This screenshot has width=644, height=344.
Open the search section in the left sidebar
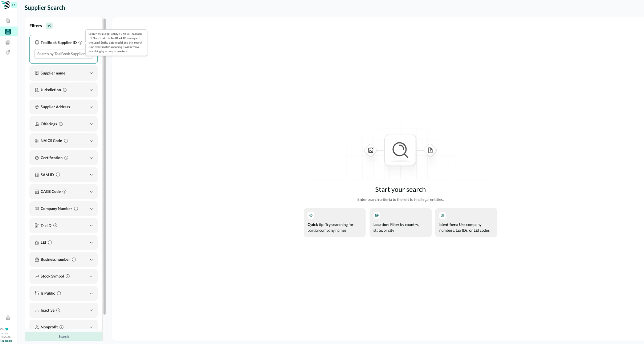[8, 42]
